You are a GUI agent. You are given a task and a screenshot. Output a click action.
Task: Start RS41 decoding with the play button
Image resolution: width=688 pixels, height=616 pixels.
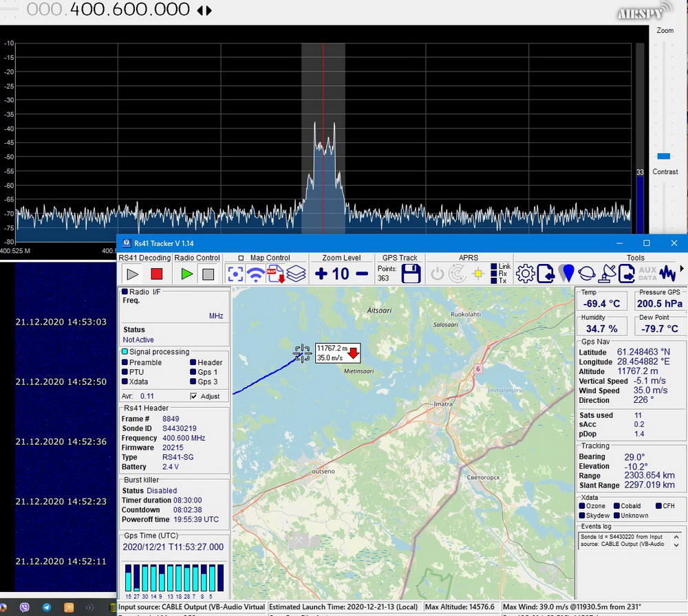pos(133,274)
